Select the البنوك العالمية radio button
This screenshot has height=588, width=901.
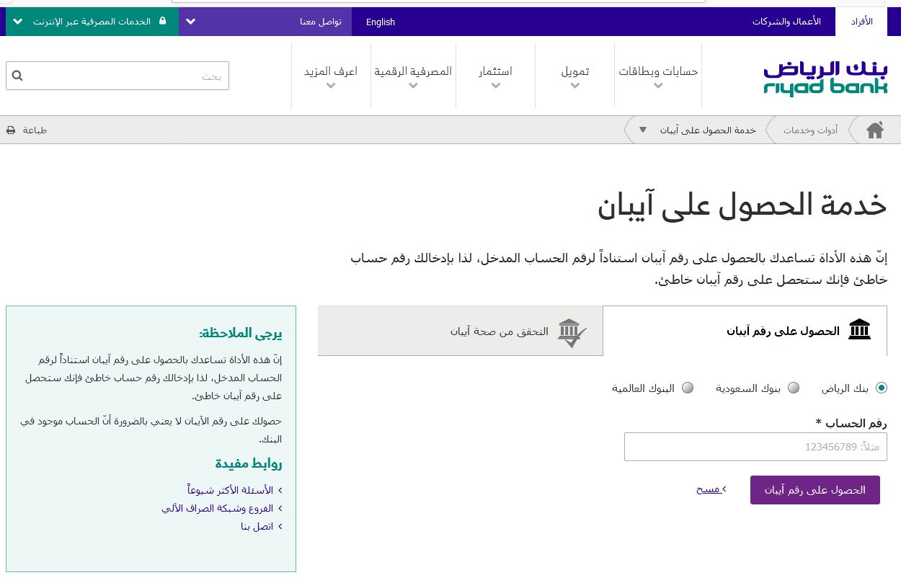pos(688,388)
